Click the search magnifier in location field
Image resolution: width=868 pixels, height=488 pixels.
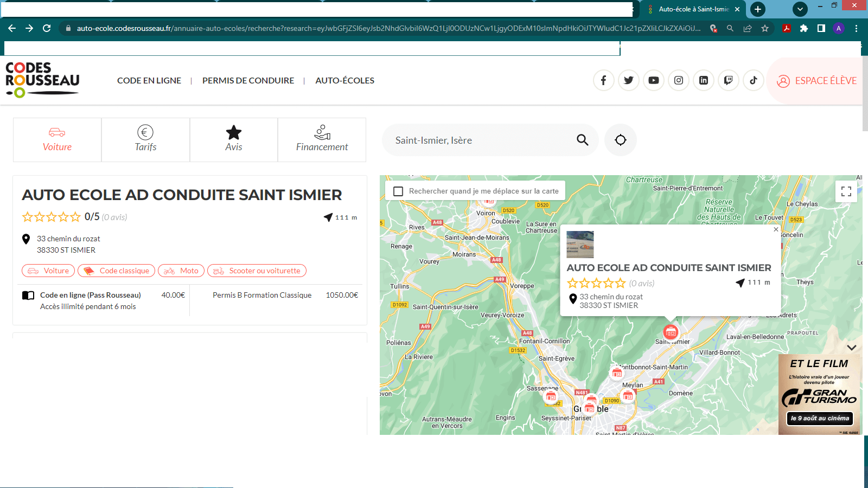[583, 140]
